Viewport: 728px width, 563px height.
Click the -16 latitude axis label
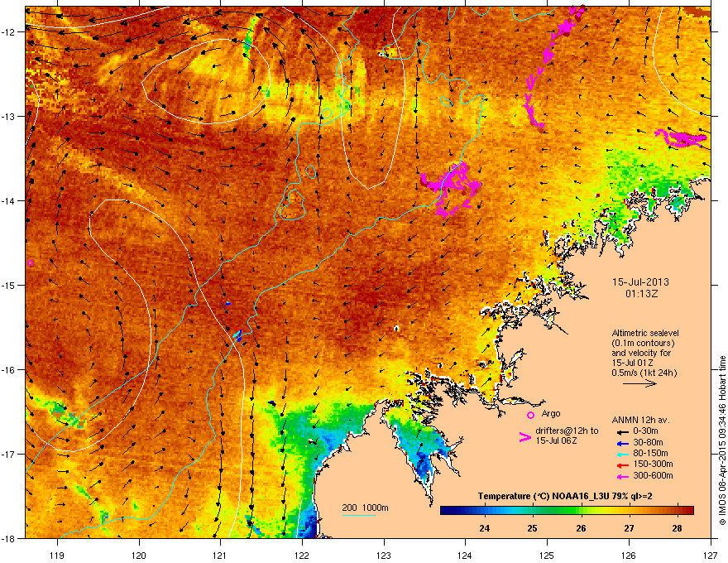pyautogui.click(x=8, y=369)
